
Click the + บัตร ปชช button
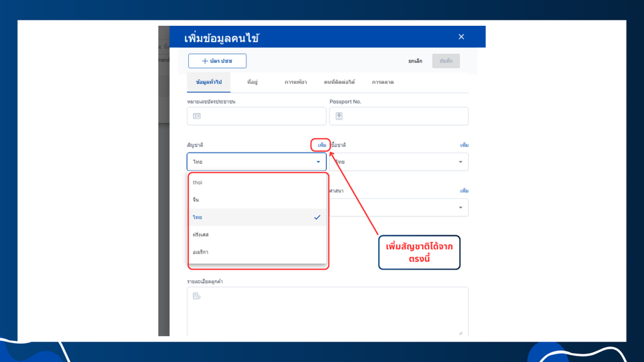[x=217, y=61]
